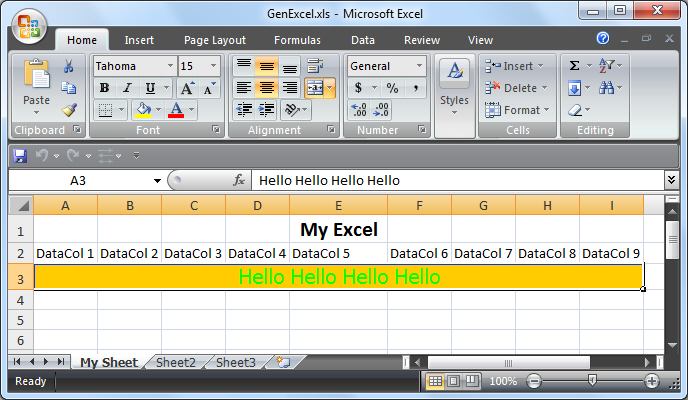Toggle Italic formatting
688x400 pixels.
(x=127, y=88)
